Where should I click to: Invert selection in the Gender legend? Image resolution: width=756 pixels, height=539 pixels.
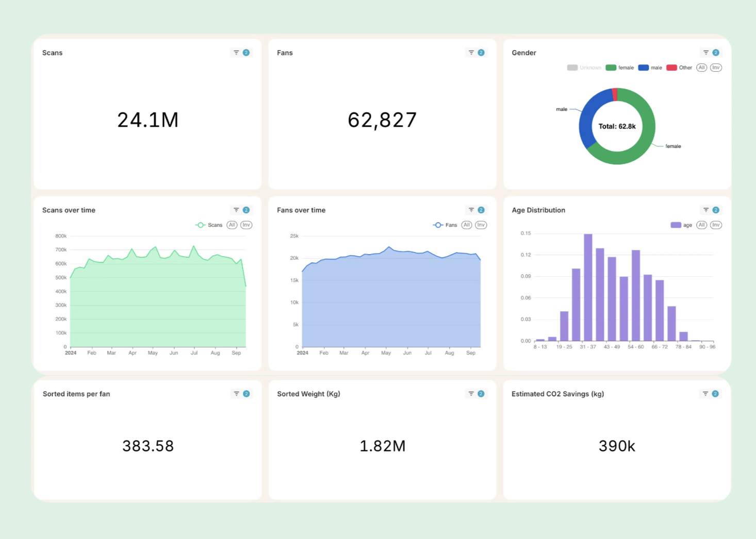[x=716, y=68]
